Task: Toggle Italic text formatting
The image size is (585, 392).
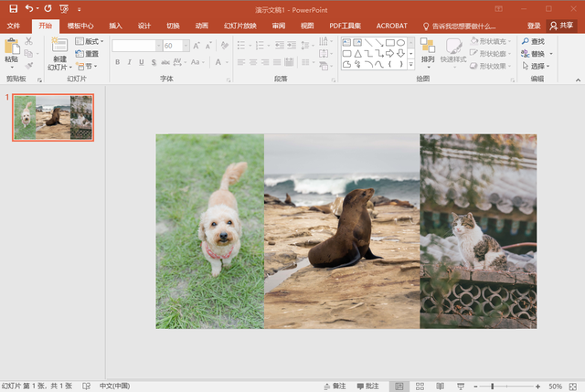Action: [129, 62]
